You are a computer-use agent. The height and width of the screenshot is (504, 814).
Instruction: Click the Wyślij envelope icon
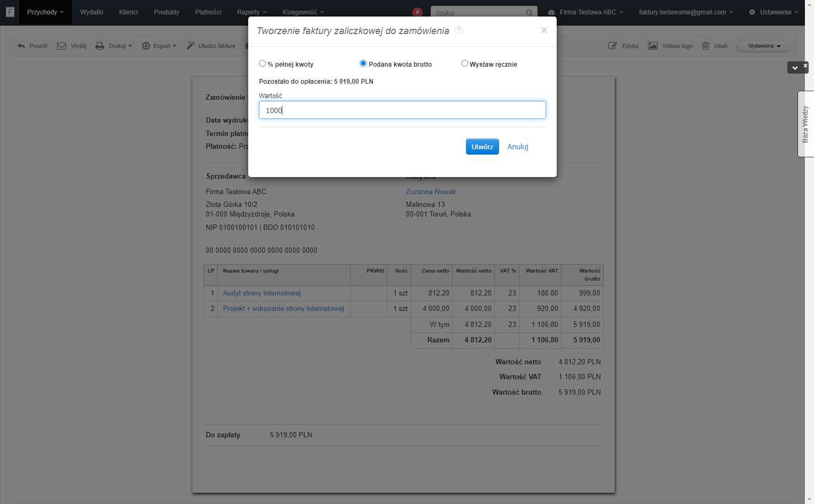click(x=62, y=46)
